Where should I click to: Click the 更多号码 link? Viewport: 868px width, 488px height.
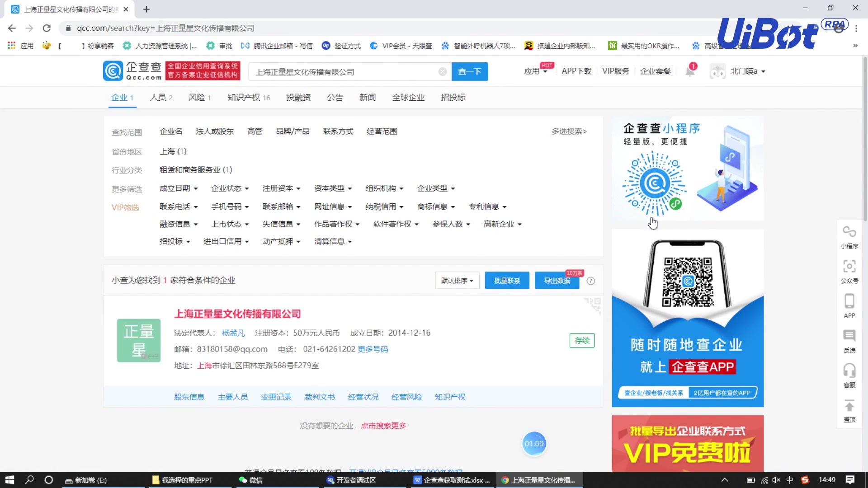(x=373, y=349)
